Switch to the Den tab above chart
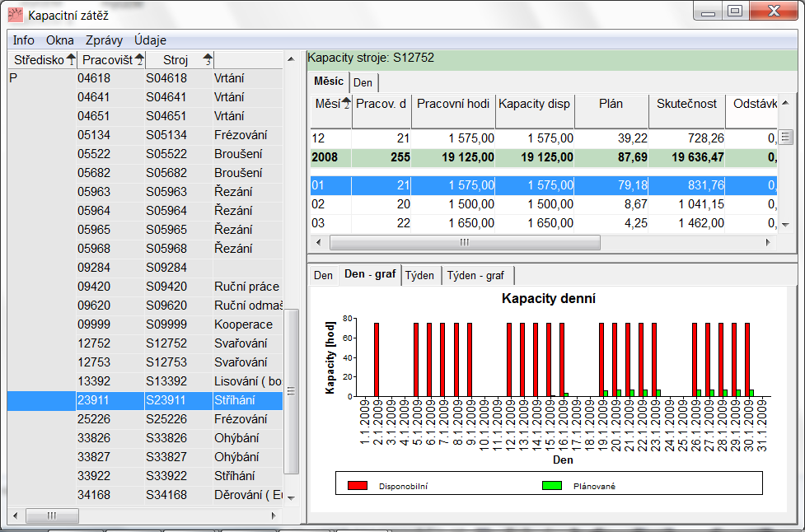This screenshot has height=532, width=805. pos(324,276)
